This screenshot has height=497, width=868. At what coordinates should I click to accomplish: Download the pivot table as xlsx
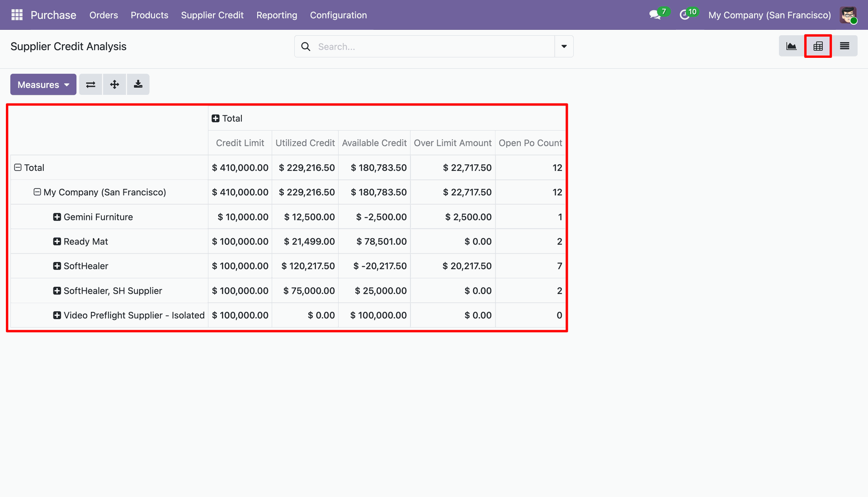[138, 84]
